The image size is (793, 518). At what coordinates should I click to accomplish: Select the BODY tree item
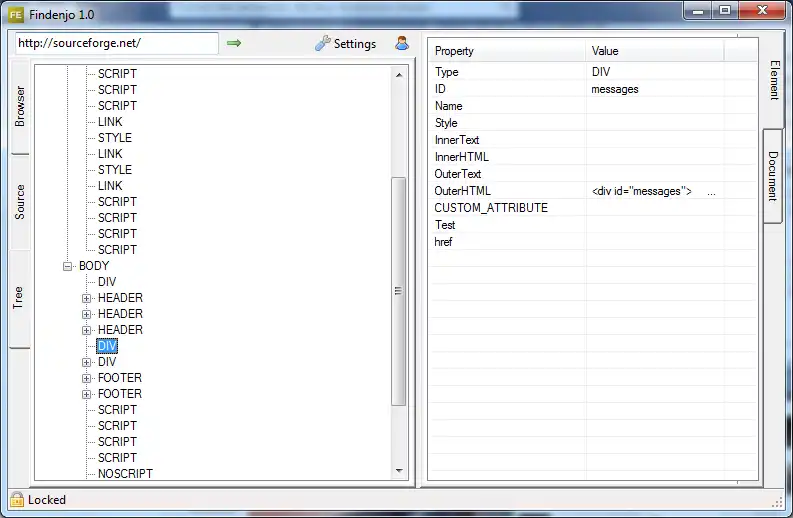pos(94,266)
